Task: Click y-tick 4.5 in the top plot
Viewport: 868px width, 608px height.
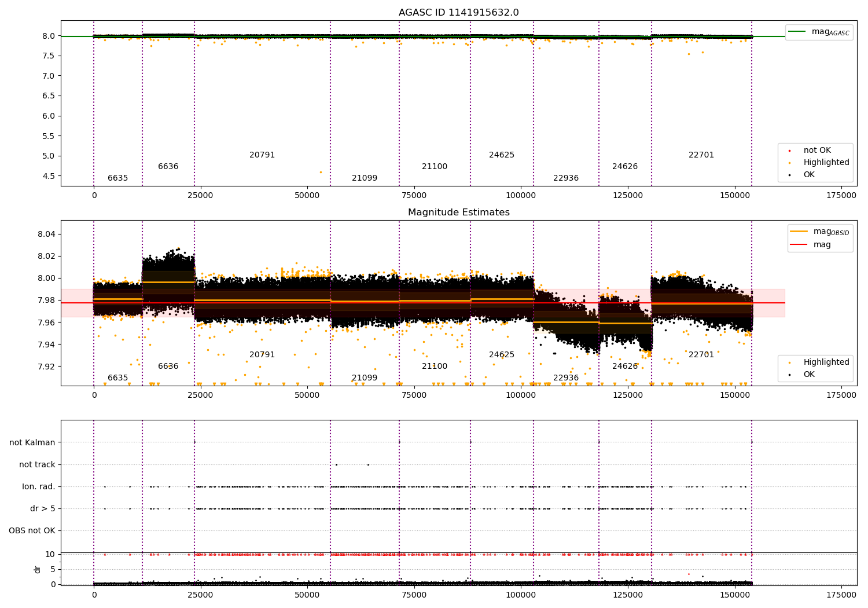Action: [49, 176]
